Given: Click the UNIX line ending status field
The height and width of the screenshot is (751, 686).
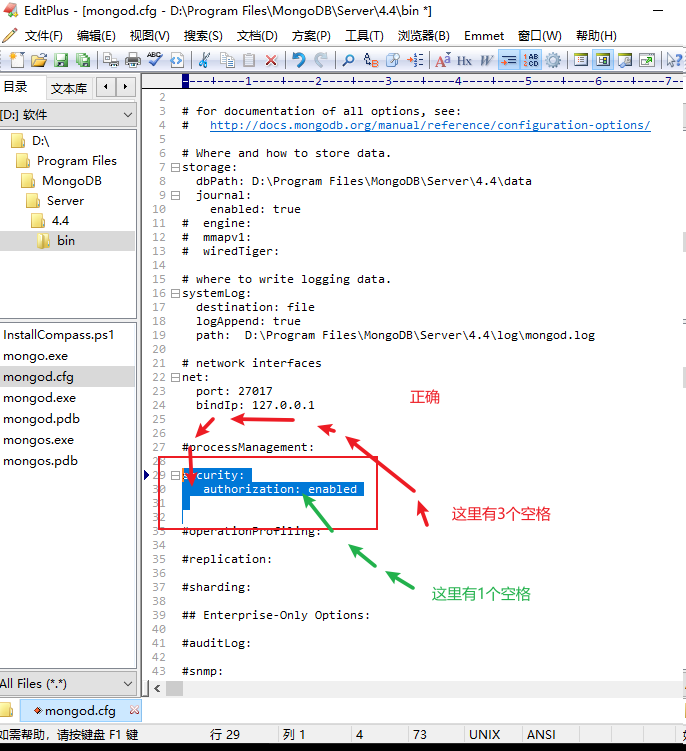Looking at the screenshot, I should click(484, 734).
